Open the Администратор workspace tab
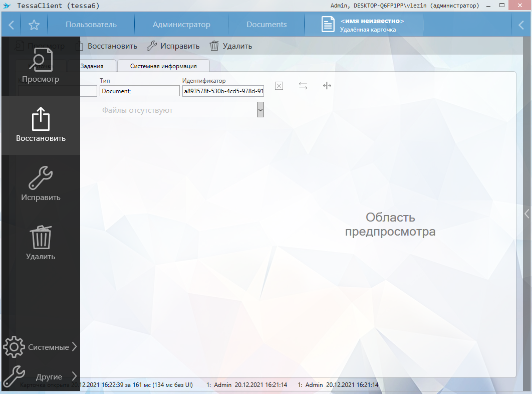 coord(181,25)
